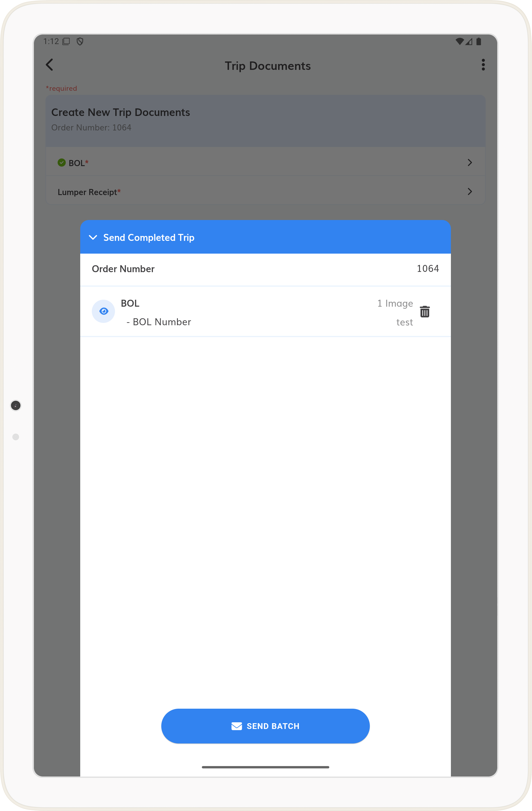Viewport: 532px width, 811px height.
Task: Tap the Order Number label in sheet
Action: tap(123, 269)
